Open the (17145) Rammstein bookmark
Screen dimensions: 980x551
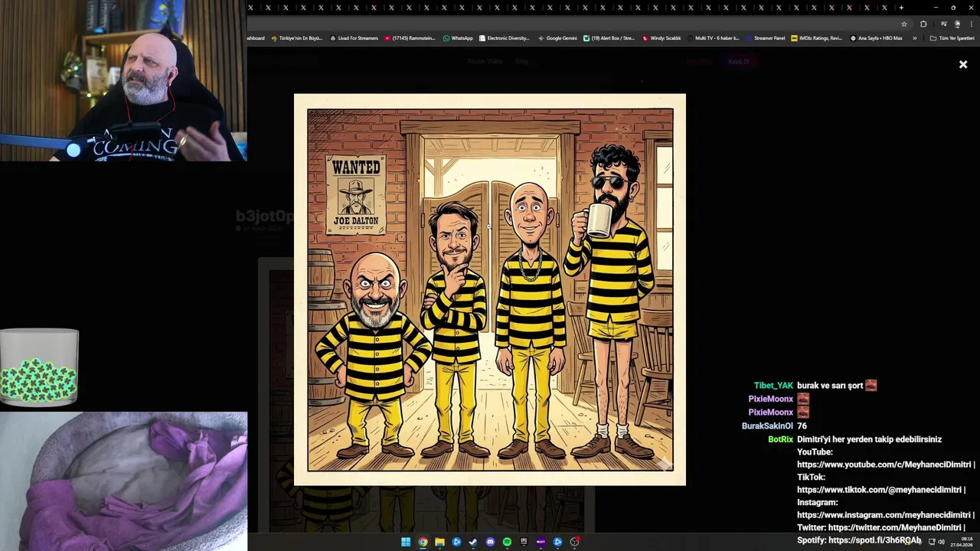tap(410, 38)
